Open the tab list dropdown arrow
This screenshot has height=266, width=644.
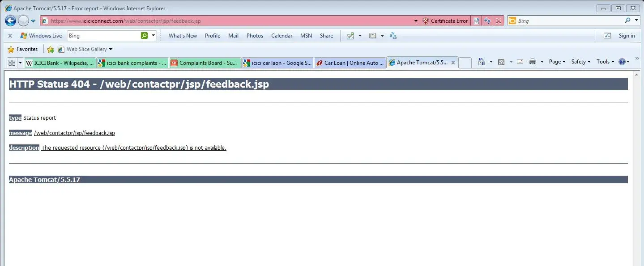(20, 63)
